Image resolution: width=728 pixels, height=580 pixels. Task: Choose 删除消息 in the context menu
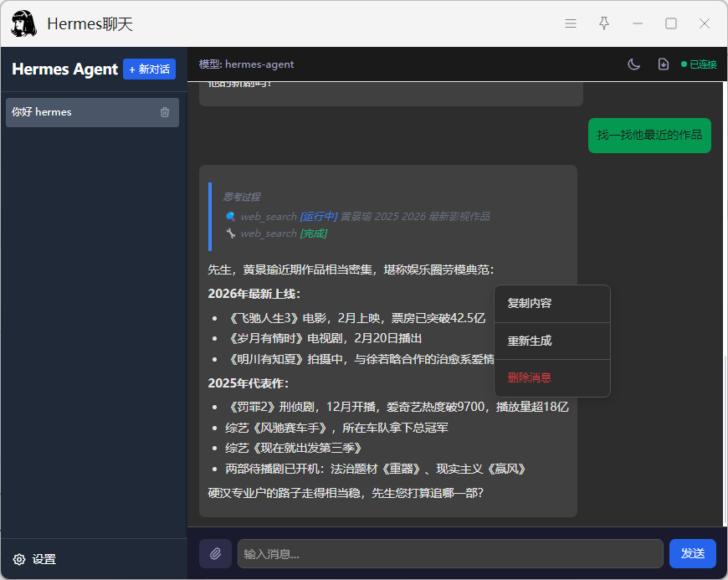552,378
